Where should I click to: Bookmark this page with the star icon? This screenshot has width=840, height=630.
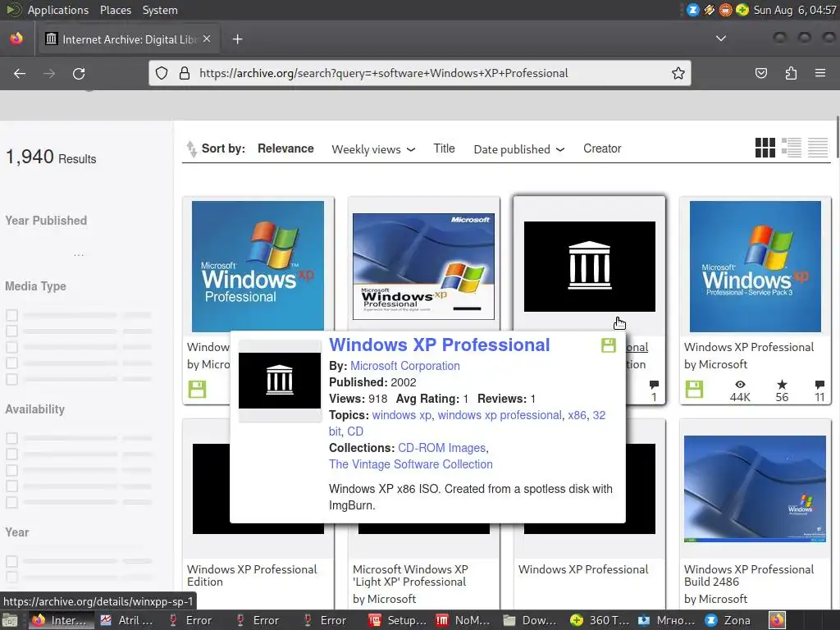(x=678, y=73)
